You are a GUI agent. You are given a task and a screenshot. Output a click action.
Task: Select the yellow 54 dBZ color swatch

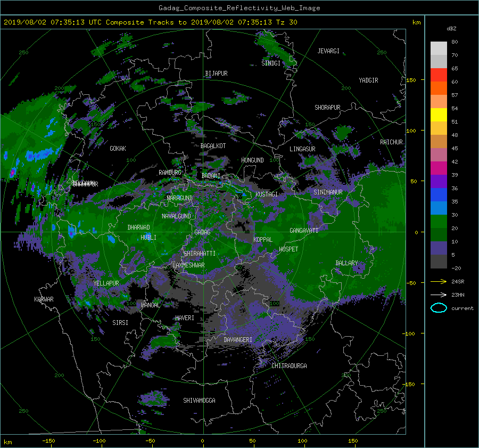pos(439,115)
